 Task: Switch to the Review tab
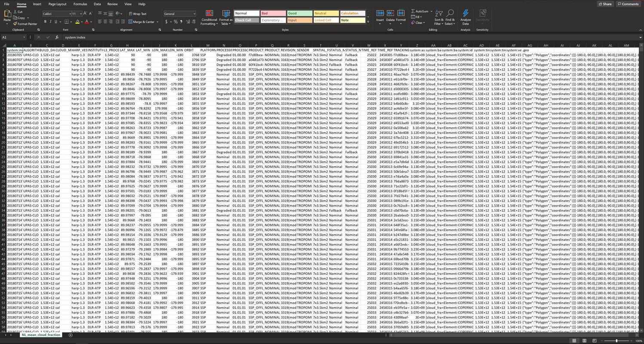(112, 4)
